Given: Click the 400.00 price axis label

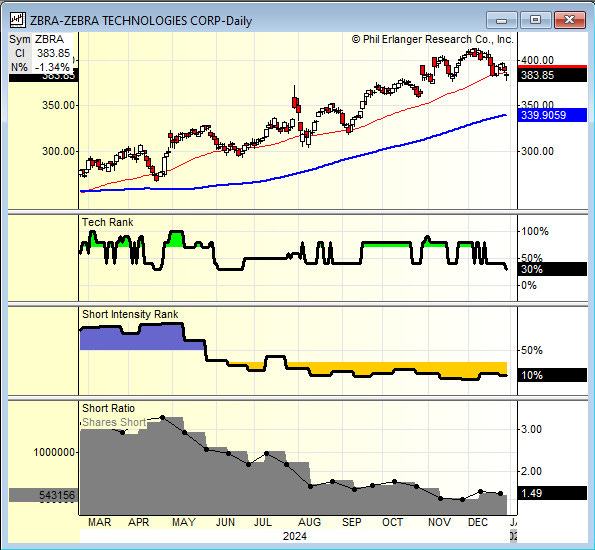Looking at the screenshot, I should pyautogui.click(x=537, y=60).
